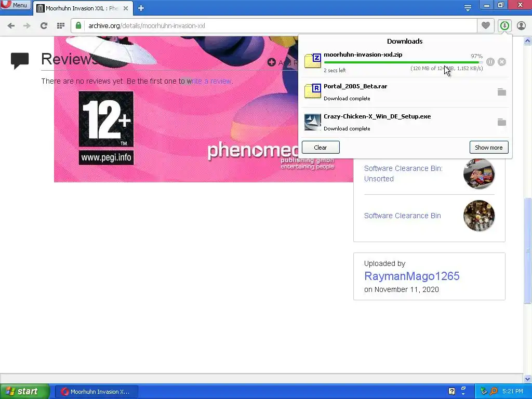Cancel the moorhuhn-invasion-xxl.zip download
Viewport: 532px width, 399px height.
click(x=502, y=62)
